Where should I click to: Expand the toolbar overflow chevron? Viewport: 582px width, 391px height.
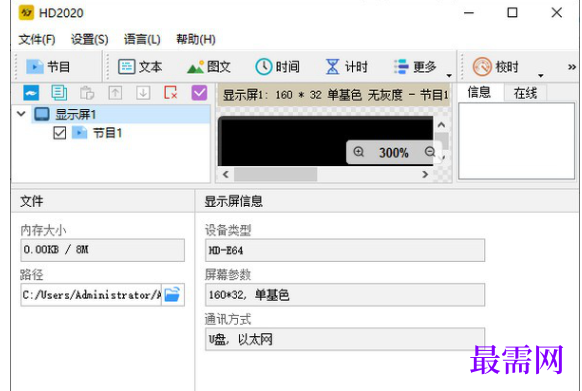(572, 67)
